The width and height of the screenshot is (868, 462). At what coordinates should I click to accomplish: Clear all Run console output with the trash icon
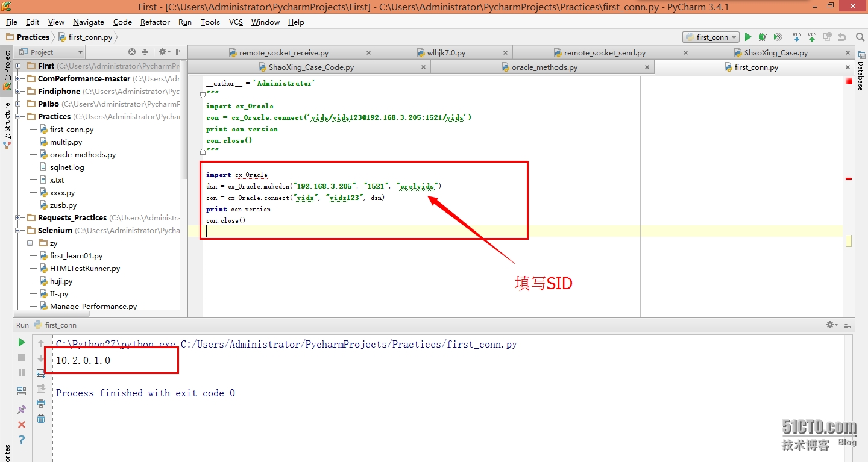(x=41, y=419)
